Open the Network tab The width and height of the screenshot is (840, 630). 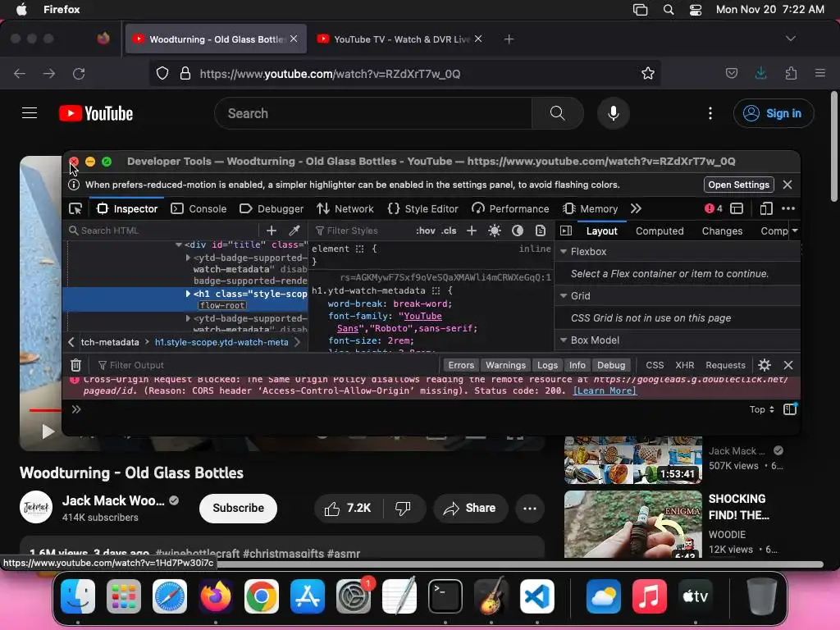pos(345,209)
